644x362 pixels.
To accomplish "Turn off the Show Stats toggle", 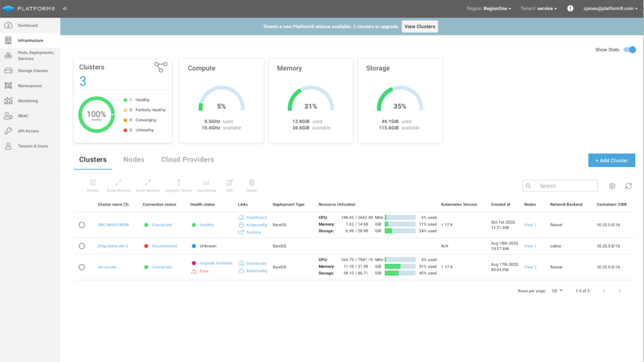I will (629, 50).
